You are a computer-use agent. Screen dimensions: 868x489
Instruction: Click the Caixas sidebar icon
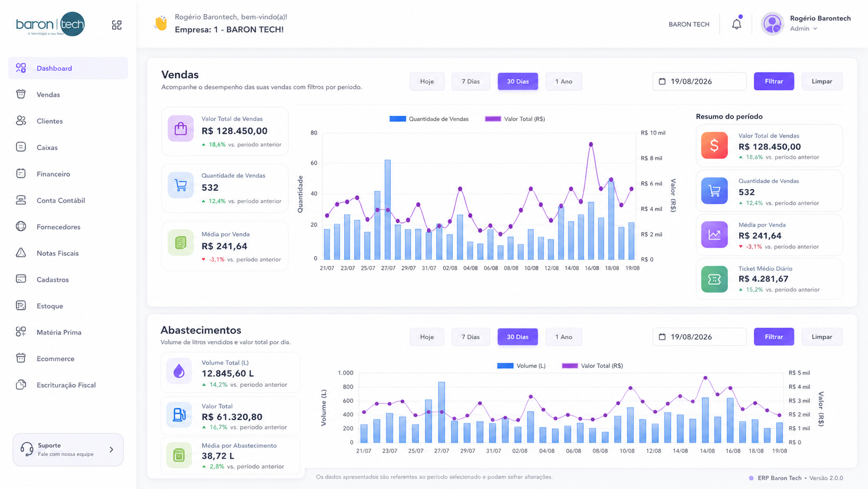(21, 147)
